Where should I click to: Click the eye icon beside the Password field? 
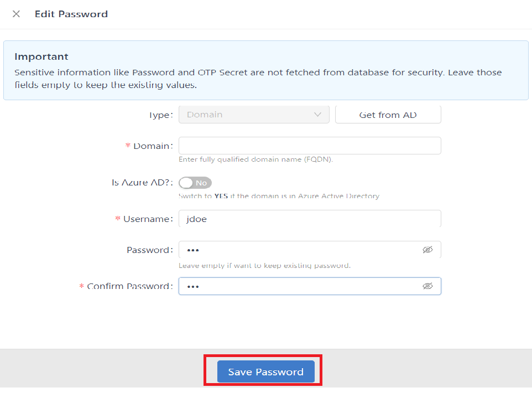point(428,250)
